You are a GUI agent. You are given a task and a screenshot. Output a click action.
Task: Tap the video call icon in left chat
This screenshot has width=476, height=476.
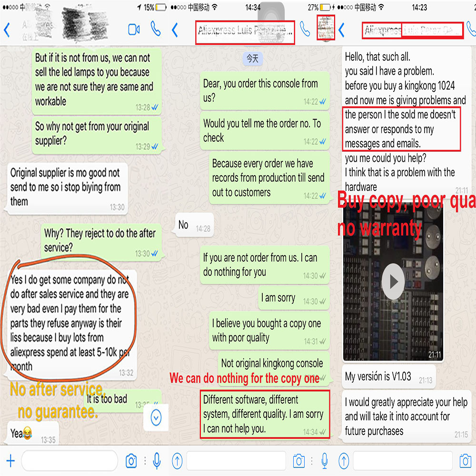[x=134, y=30]
